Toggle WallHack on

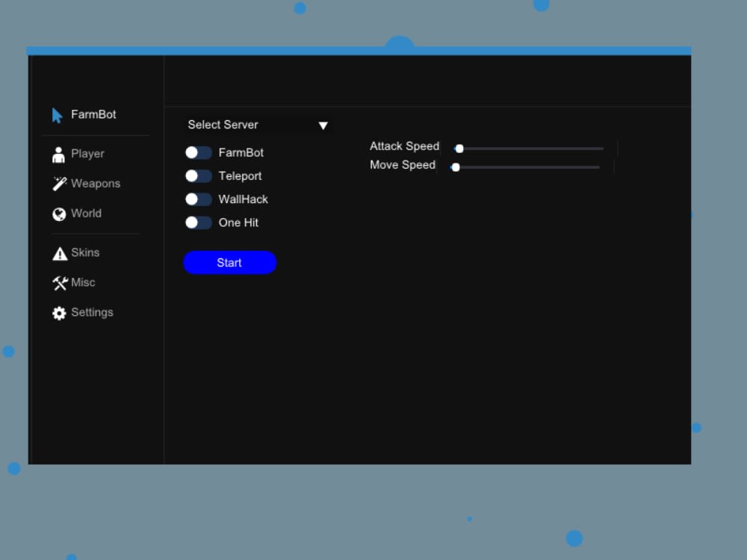[x=198, y=199]
